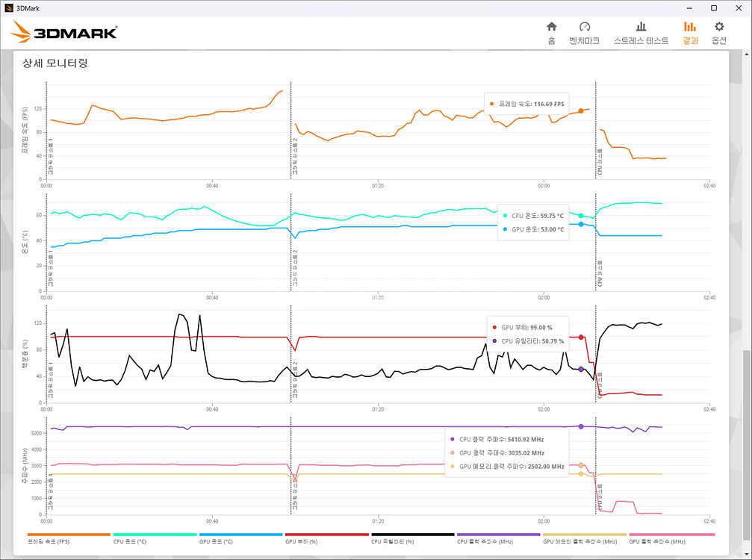Maximize the 3DMark window
The height and width of the screenshot is (560, 752).
pyautogui.click(x=714, y=7)
